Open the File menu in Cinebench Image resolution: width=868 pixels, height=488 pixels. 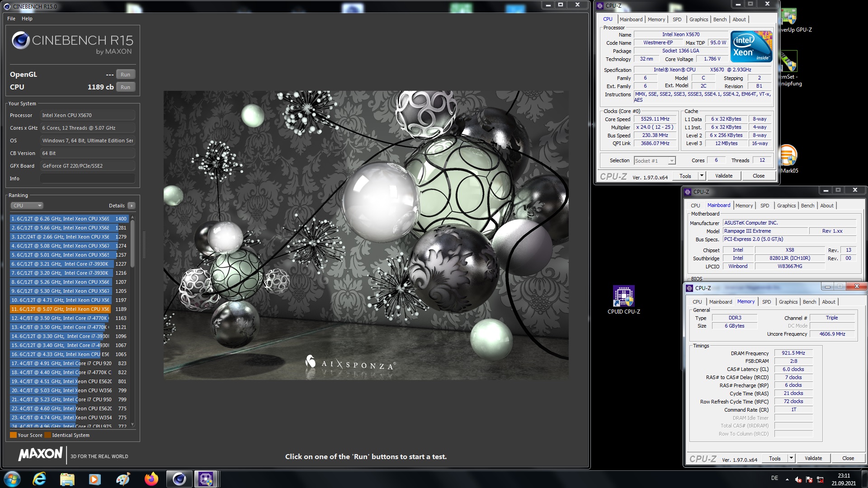point(11,19)
